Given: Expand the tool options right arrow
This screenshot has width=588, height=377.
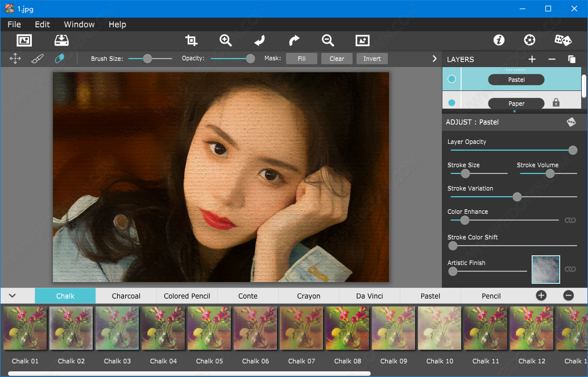Looking at the screenshot, I should 434,59.
